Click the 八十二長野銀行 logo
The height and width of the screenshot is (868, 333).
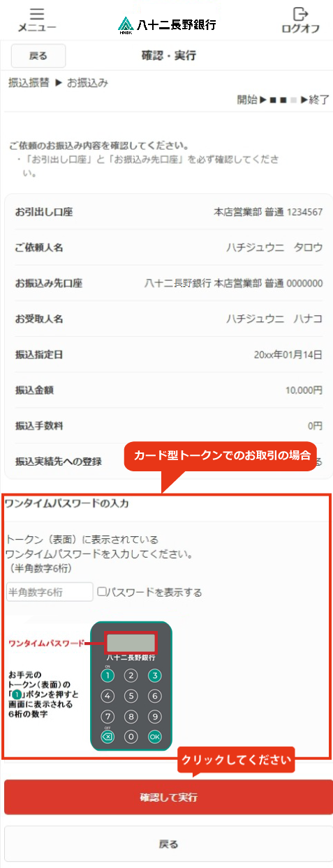coord(168,24)
